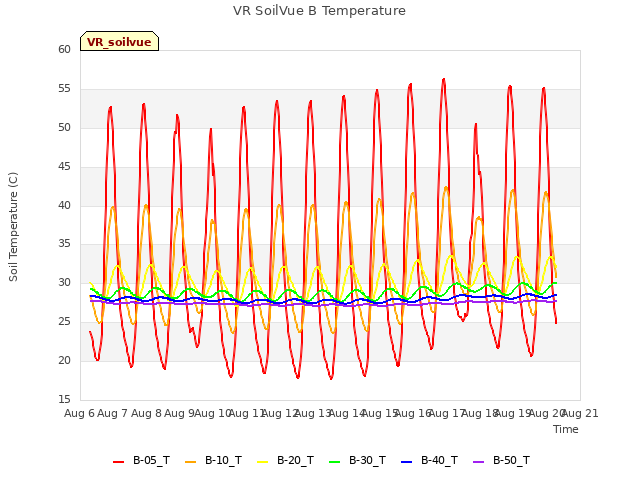Click the Time axis label
The image size is (640, 480).
pos(566,429)
